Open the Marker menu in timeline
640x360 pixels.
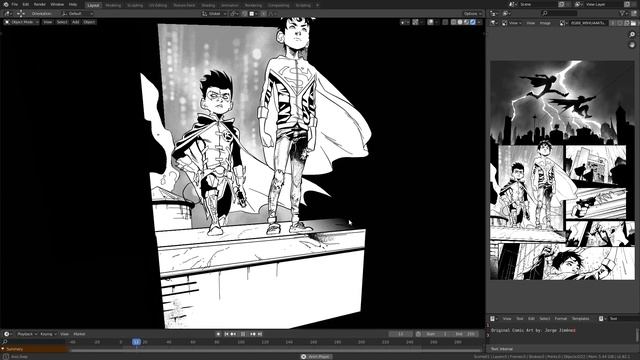tap(79, 334)
